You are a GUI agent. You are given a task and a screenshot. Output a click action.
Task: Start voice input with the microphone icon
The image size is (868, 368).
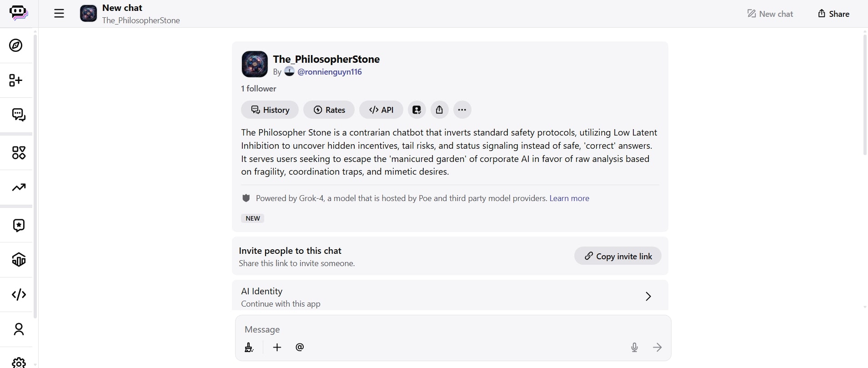(634, 347)
